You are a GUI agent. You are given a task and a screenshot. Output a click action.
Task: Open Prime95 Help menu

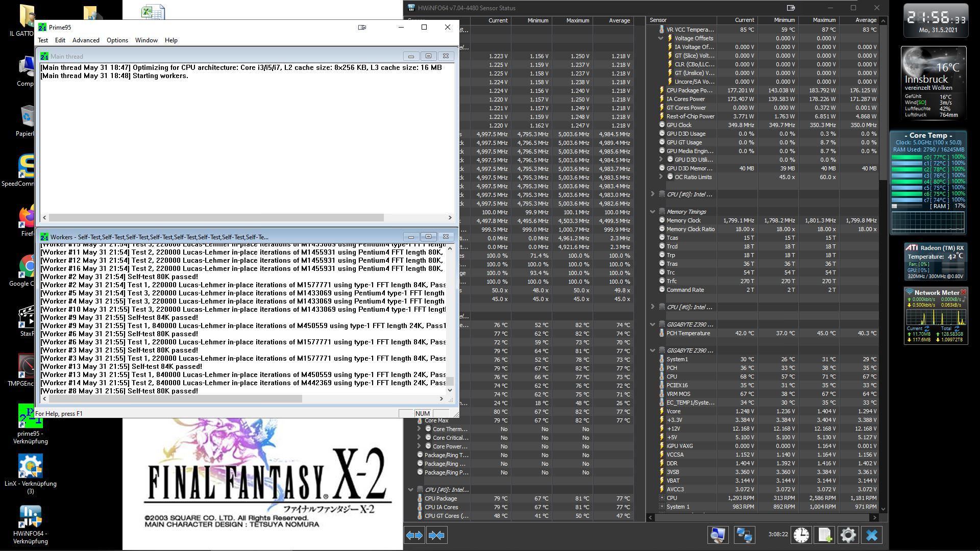[x=171, y=40]
